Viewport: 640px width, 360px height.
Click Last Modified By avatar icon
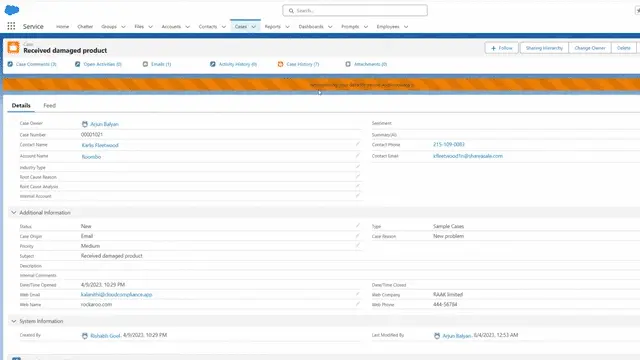tap(437, 336)
